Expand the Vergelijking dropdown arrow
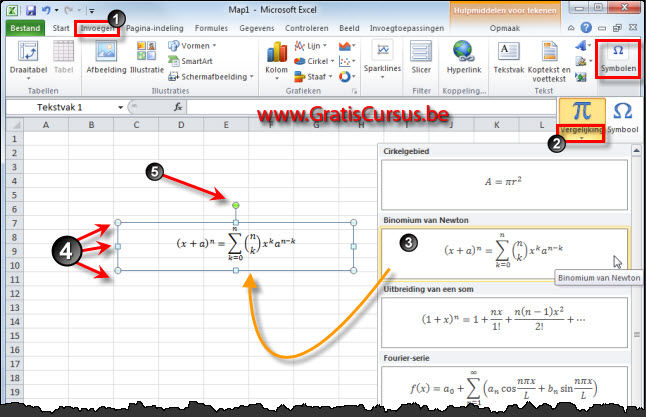Screen dimensions: 646x417 coord(581,138)
